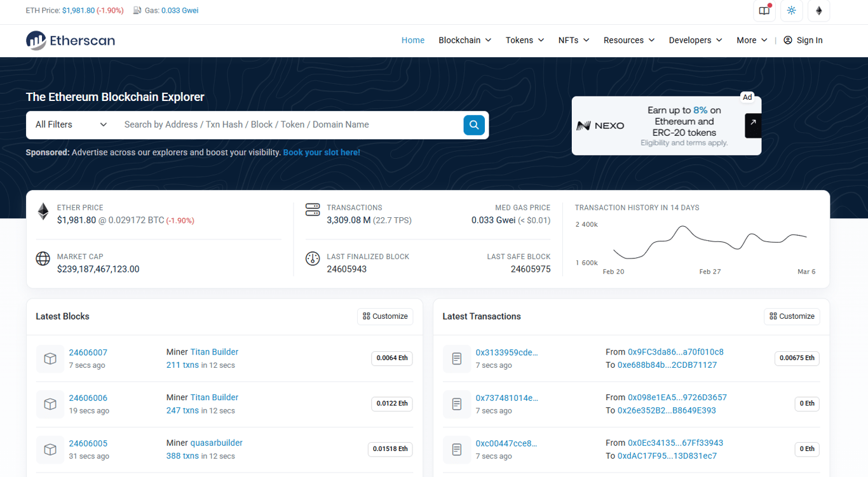The image size is (868, 477).
Task: Open the theme toggle sun icon
Action: point(791,11)
